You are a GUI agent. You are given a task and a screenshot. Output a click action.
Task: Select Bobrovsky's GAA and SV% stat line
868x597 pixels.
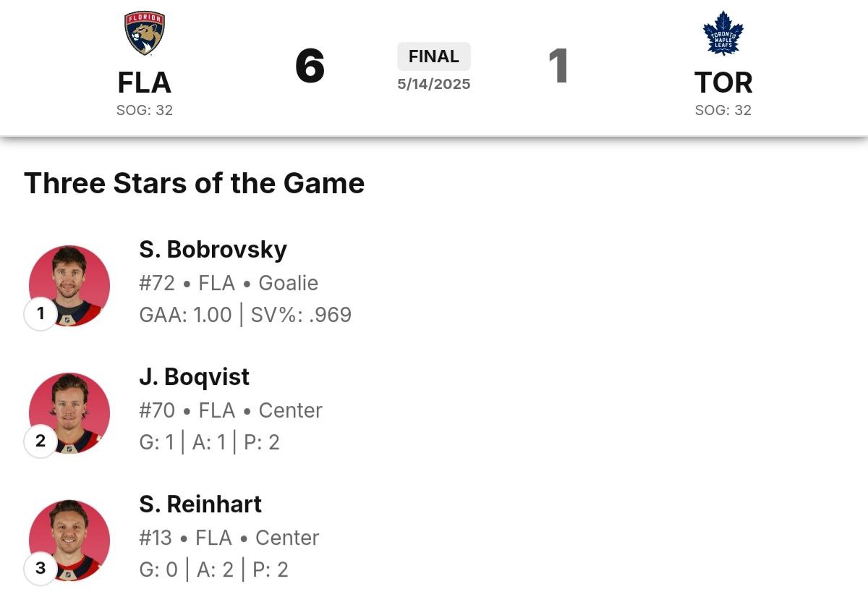[245, 315]
